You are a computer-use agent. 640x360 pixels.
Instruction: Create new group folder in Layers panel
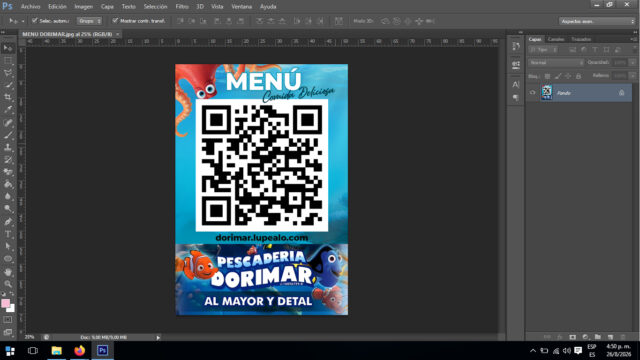tap(598, 337)
